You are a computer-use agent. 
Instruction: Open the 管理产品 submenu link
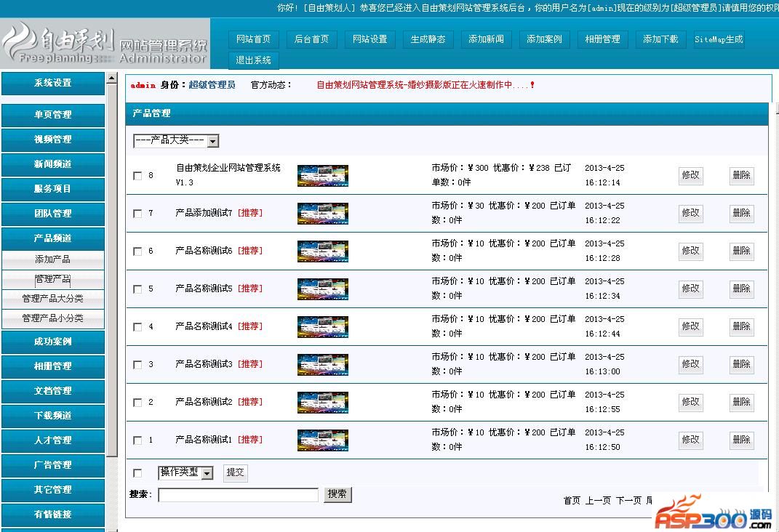pyautogui.click(x=52, y=279)
